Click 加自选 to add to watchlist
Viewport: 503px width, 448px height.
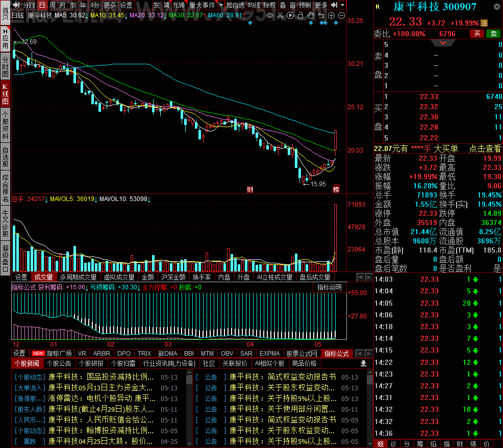click(x=236, y=5)
